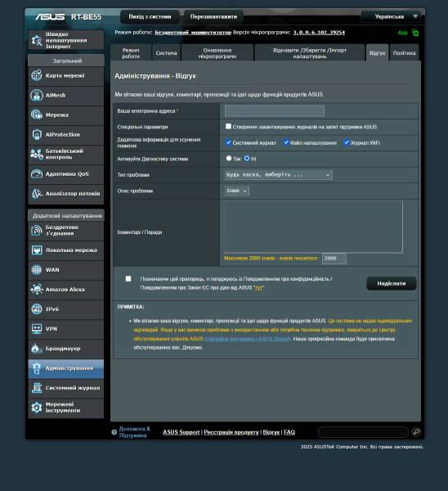This screenshot has width=448, height=491.
Task: Click the App label near top right
Action: pyautogui.click(x=403, y=33)
